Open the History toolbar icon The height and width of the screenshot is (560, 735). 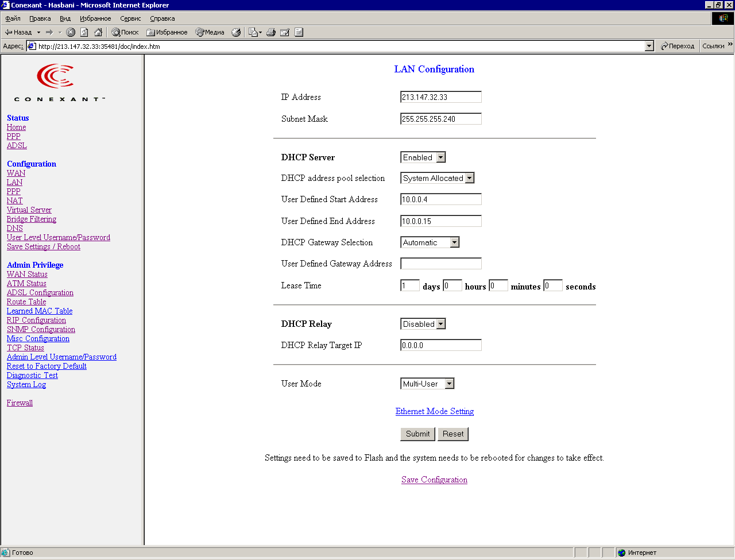(236, 32)
